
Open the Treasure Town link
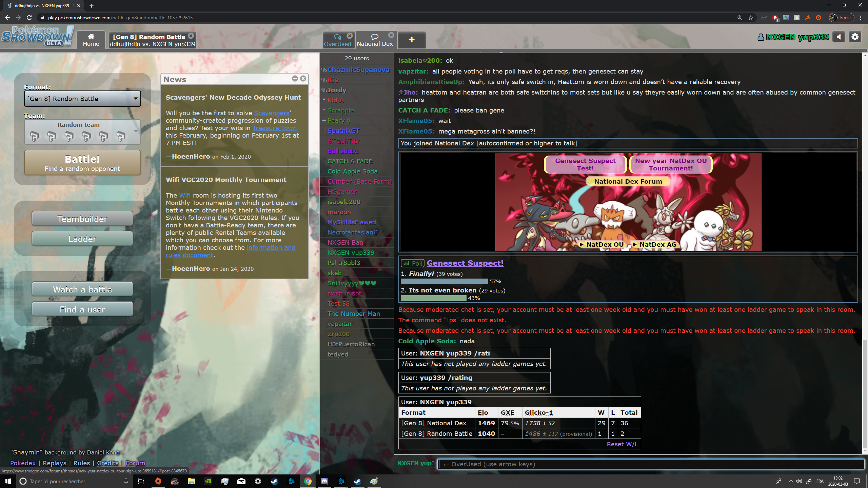coord(274,128)
